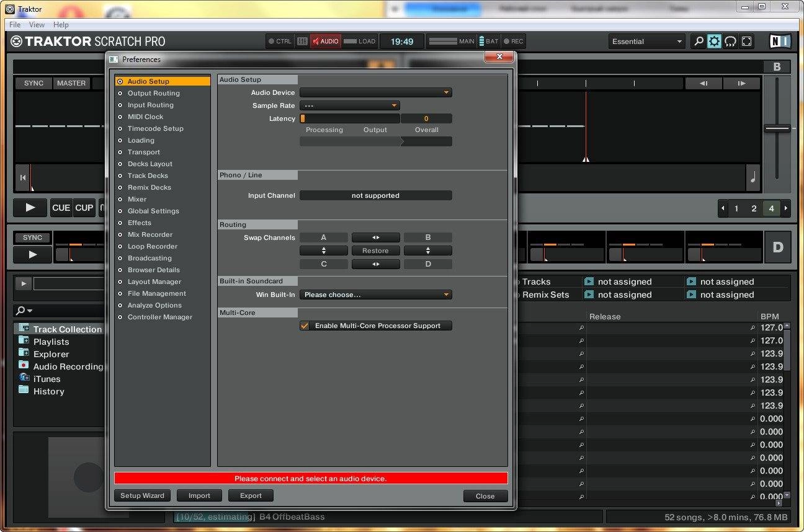The image size is (804, 532).
Task: Click the preview player play button
Action: (24, 283)
